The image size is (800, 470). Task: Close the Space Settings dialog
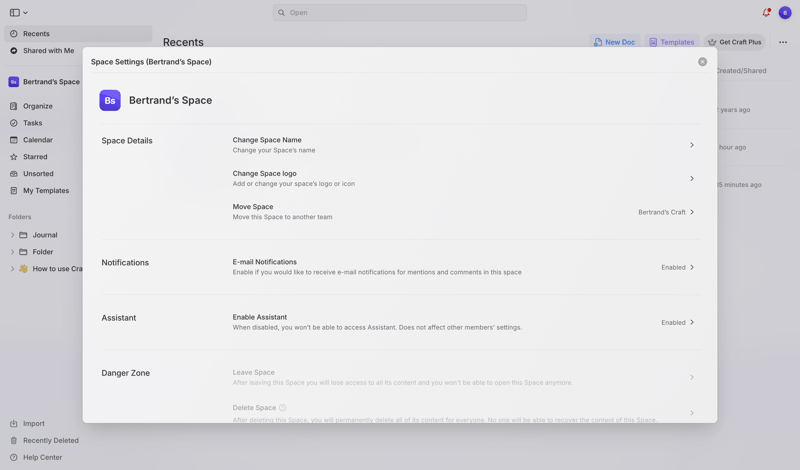[x=702, y=62]
